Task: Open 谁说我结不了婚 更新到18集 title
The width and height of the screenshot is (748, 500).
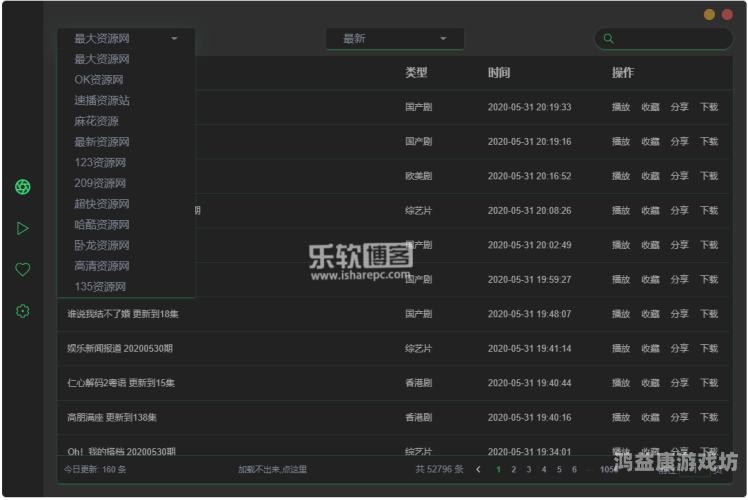Action: tap(123, 314)
